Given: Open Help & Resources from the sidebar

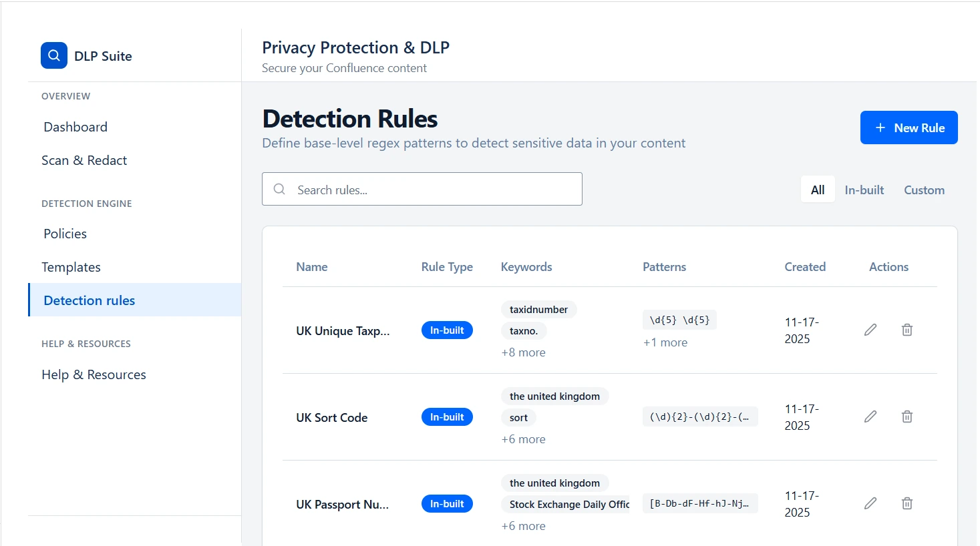Looking at the screenshot, I should 94,374.
